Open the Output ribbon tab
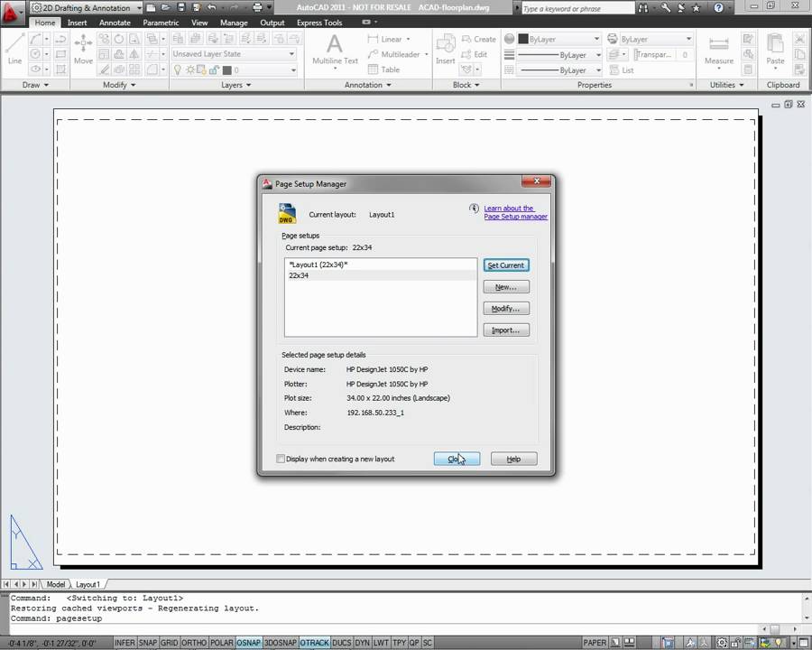812x650 pixels. coord(272,23)
